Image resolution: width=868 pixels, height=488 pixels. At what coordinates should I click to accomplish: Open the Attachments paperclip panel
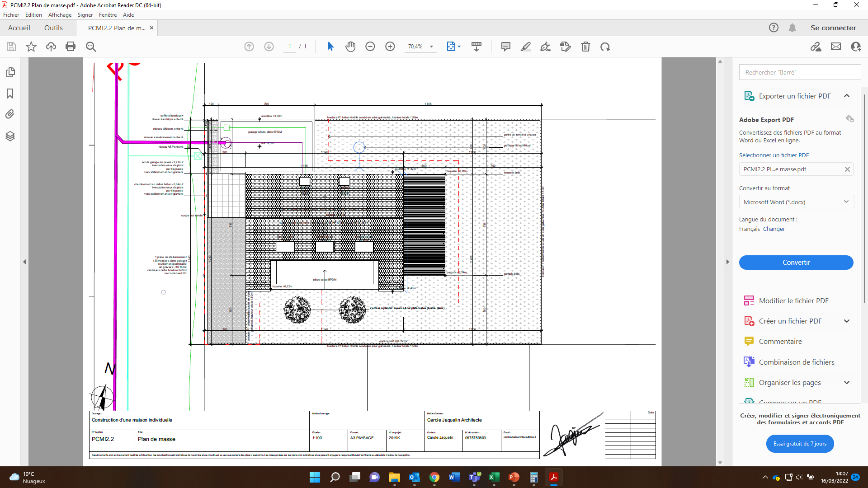tap(10, 114)
